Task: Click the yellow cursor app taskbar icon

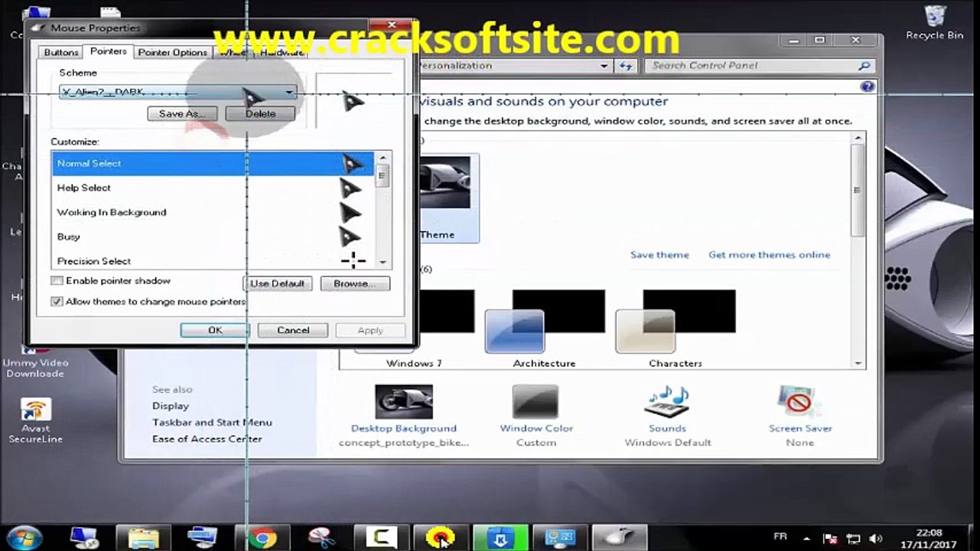Action: point(440,538)
